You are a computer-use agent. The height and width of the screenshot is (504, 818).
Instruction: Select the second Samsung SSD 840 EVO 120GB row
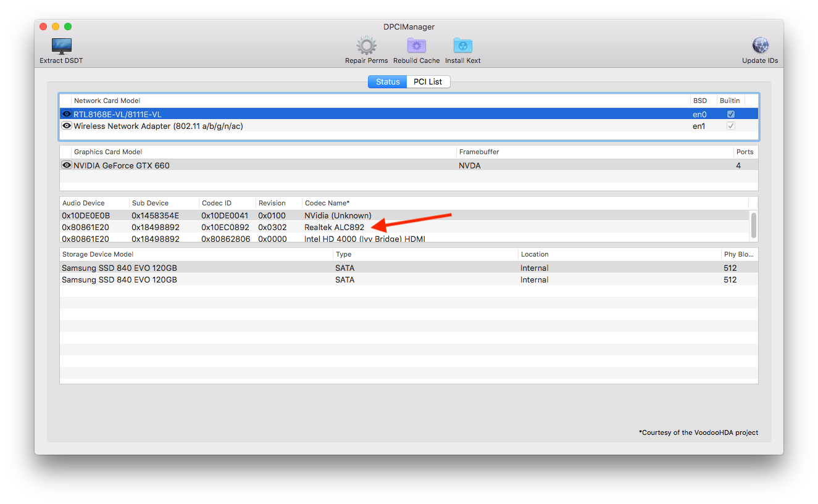pos(409,279)
